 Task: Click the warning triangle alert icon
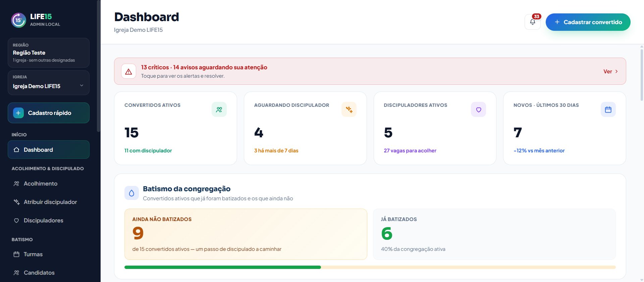click(128, 71)
